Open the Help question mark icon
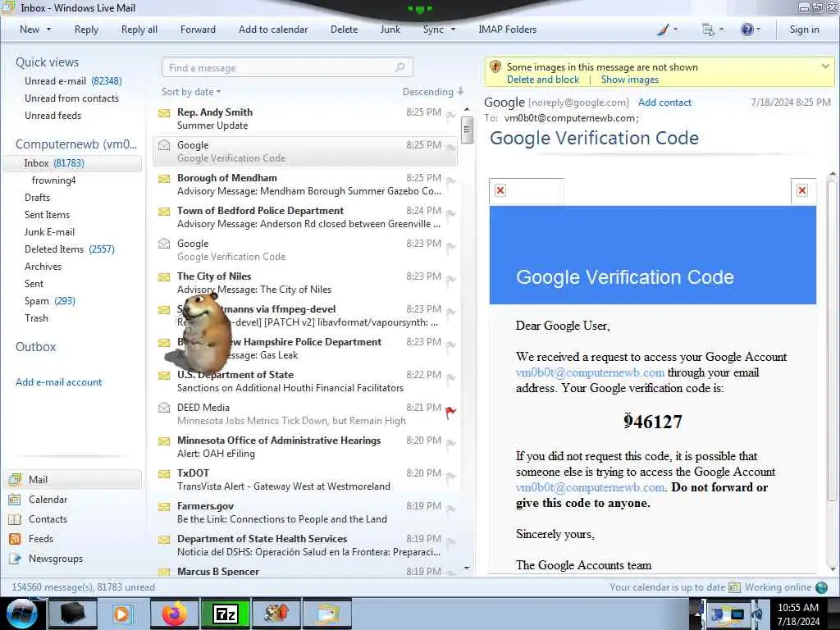The height and width of the screenshot is (630, 840). coord(746,30)
